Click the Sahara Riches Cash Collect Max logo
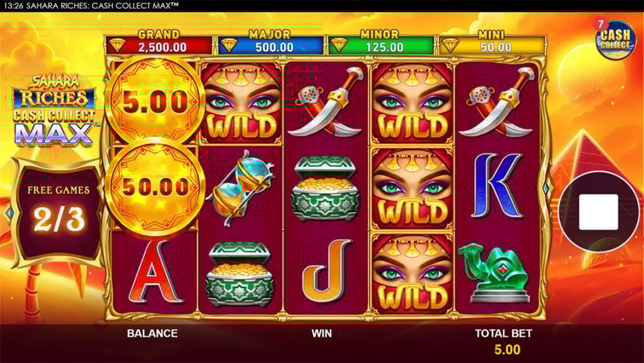 coord(53,110)
